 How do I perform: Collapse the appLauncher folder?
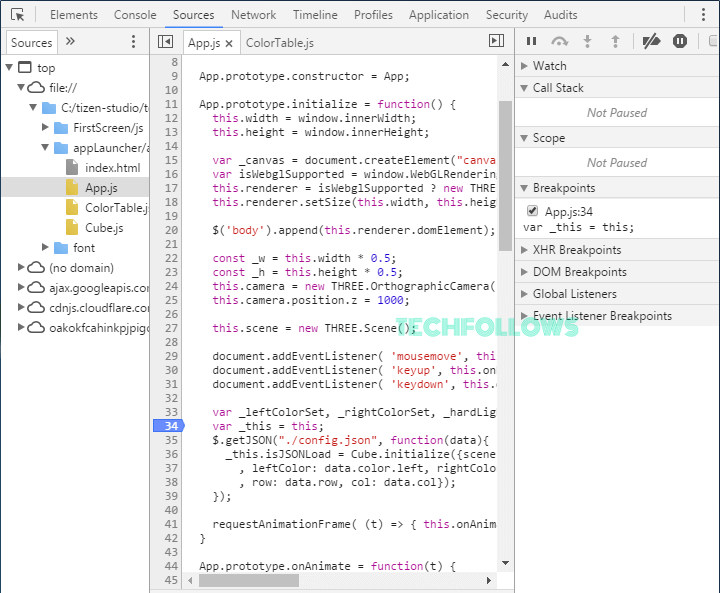(x=45, y=147)
